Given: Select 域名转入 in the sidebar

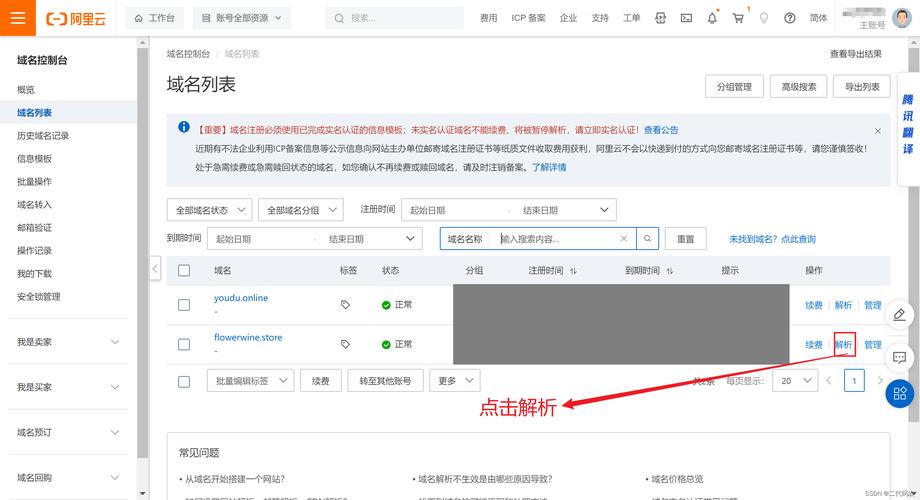Looking at the screenshot, I should click(x=34, y=204).
